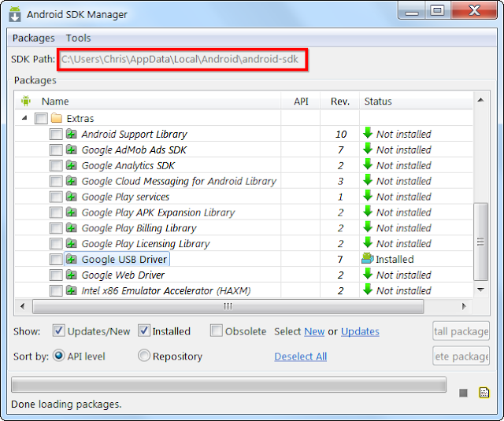Viewport: 504px width, 421px height.
Task: Click the Android robot icon in the Name header
Action: coord(26,101)
